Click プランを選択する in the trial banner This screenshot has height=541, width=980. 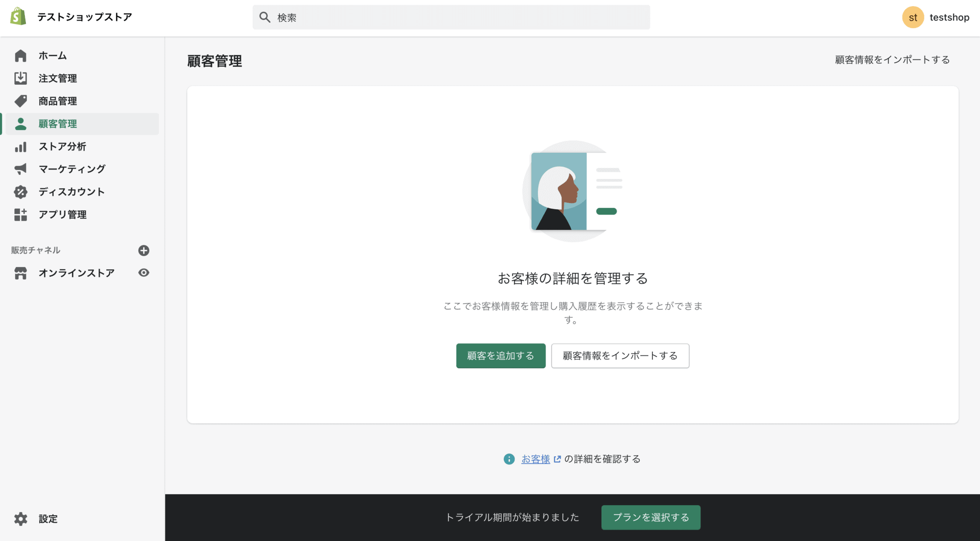pos(650,517)
